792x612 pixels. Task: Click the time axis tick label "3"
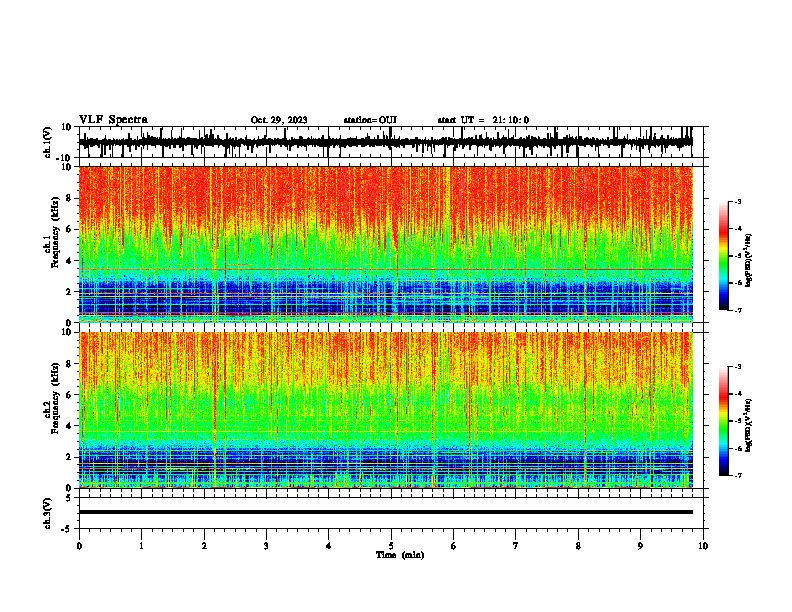[266, 546]
